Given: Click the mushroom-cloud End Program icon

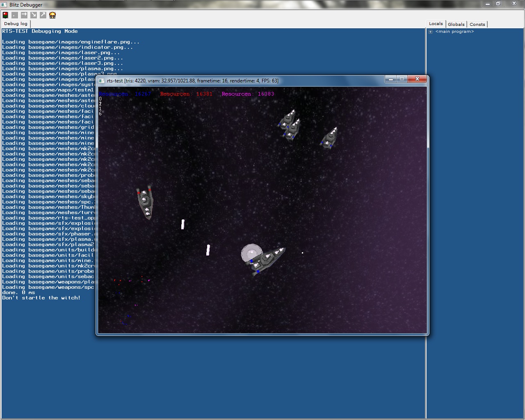Looking at the screenshot, I should (x=52, y=15).
